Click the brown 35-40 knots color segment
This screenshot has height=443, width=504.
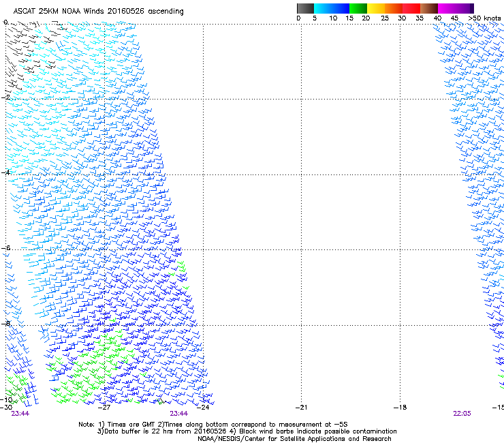[429, 8]
